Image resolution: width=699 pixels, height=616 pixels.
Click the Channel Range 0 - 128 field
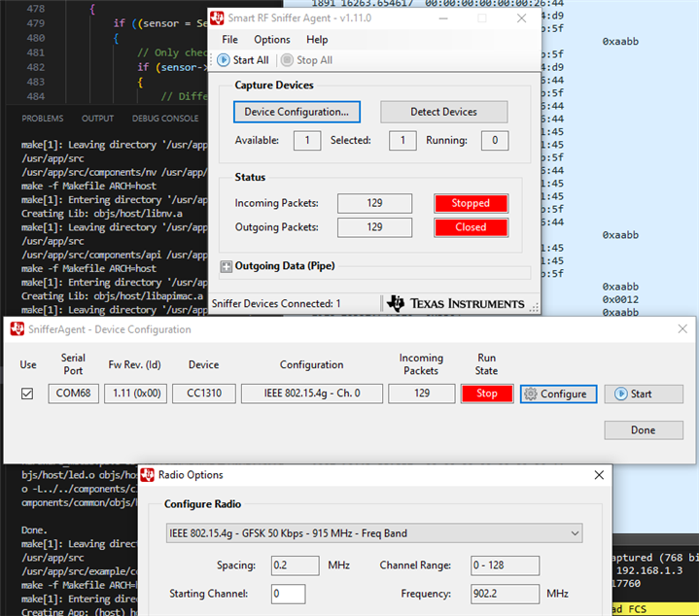pyautogui.click(x=505, y=565)
